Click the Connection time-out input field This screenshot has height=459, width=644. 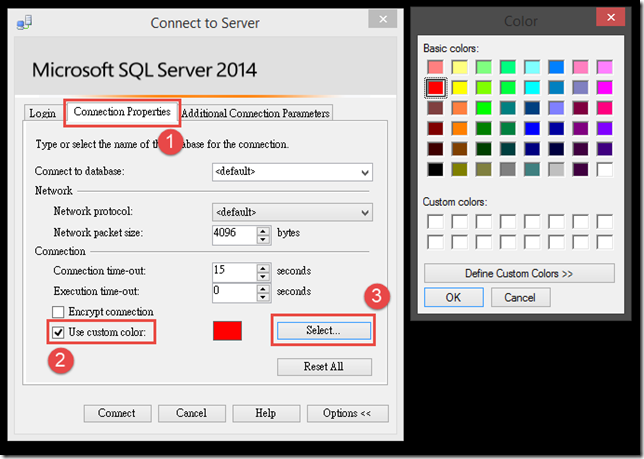[235, 272]
